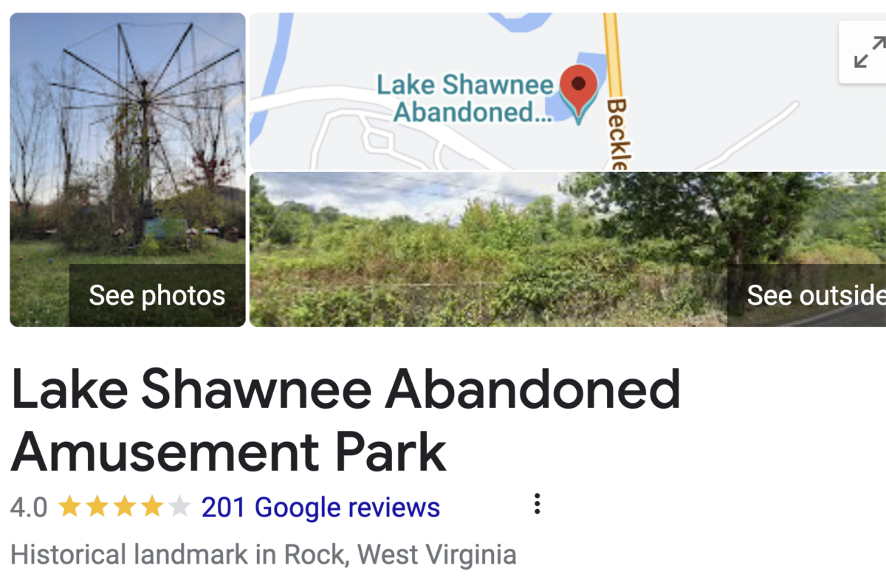This screenshot has width=886, height=588.
Task: Click the See photos button
Action: 157,295
